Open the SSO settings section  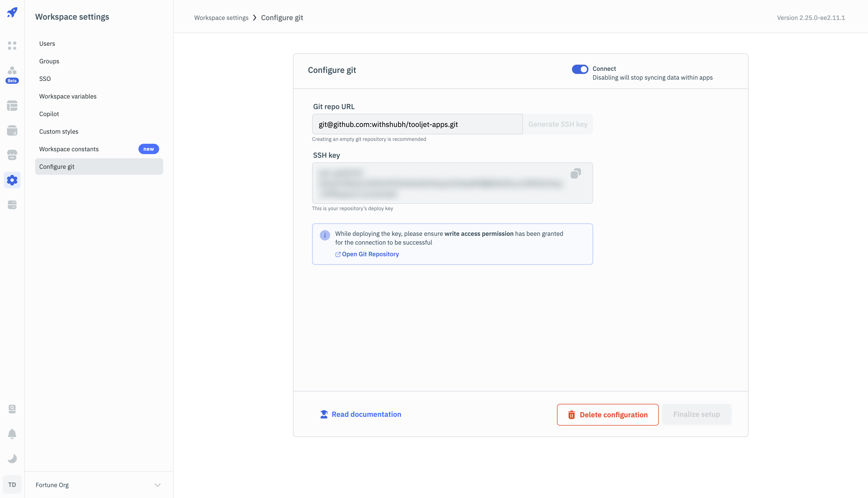coord(45,79)
